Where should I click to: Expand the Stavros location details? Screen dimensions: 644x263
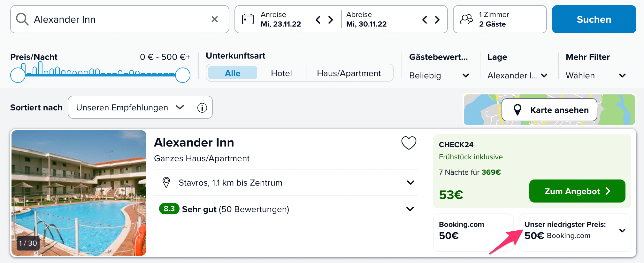tap(410, 183)
